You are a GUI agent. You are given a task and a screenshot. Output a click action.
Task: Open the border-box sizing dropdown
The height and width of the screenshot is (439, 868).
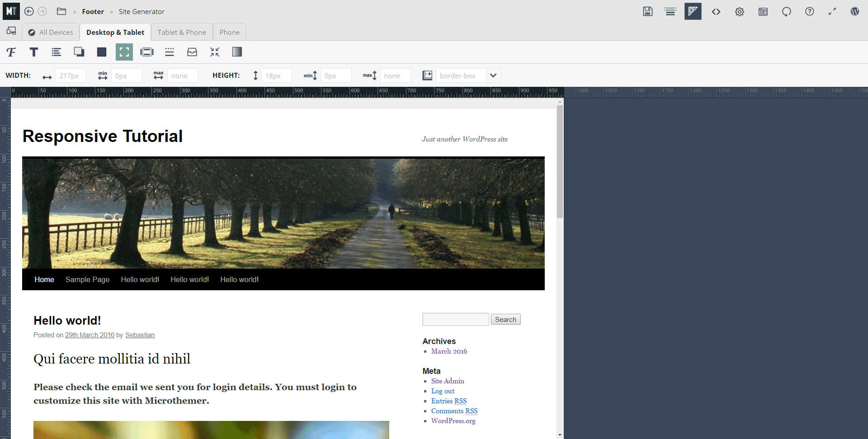[493, 76]
